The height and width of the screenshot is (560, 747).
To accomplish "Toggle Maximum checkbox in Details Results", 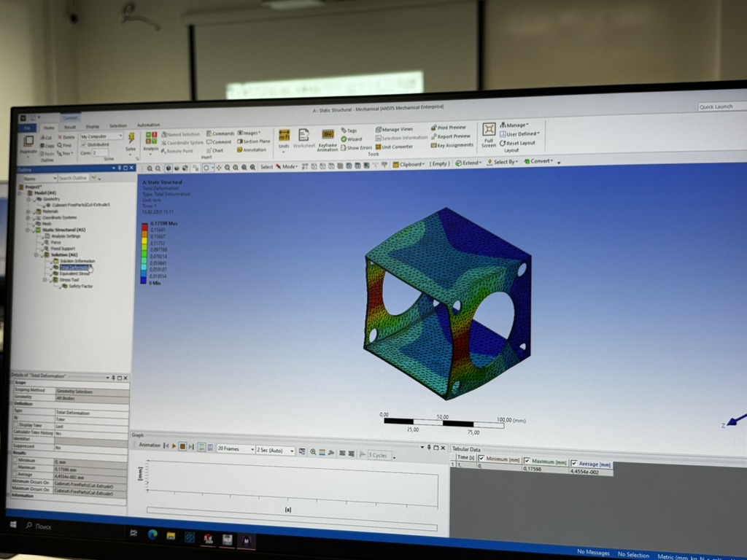I will point(15,467).
